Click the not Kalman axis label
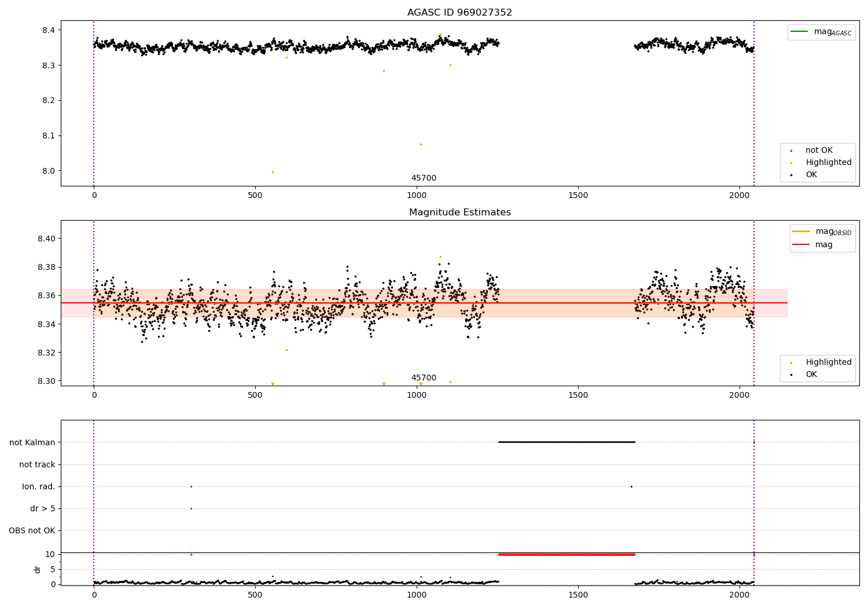Screen dimensions: 868x608 point(32,442)
